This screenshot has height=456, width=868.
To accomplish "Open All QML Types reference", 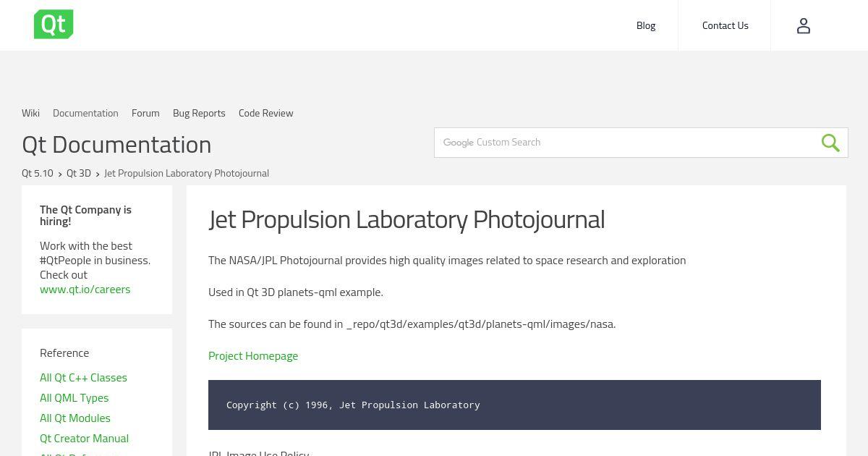I will [74, 397].
